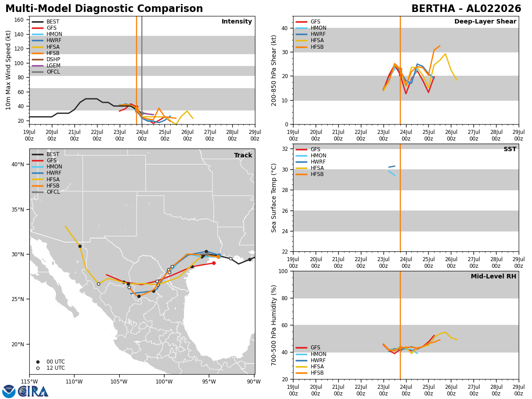Click the red GFS endpoint dot on the track map
The width and height of the screenshot is (532, 399).
pos(214,263)
